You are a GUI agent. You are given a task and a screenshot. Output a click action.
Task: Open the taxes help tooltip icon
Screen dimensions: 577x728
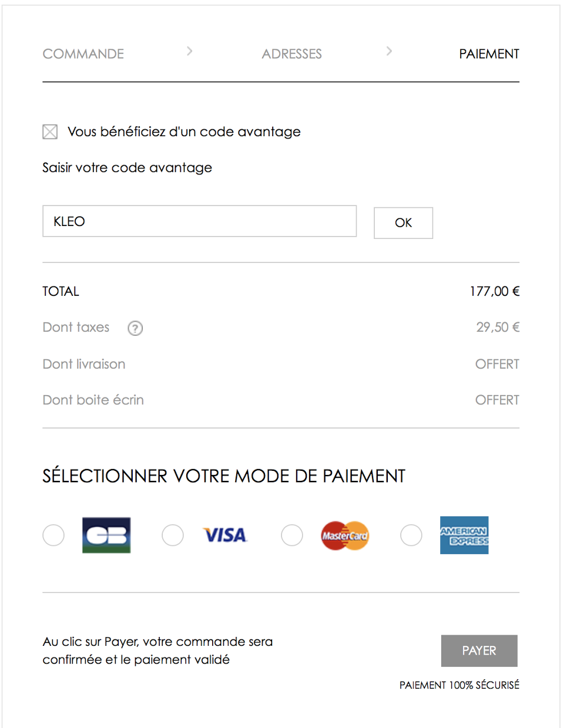point(135,328)
